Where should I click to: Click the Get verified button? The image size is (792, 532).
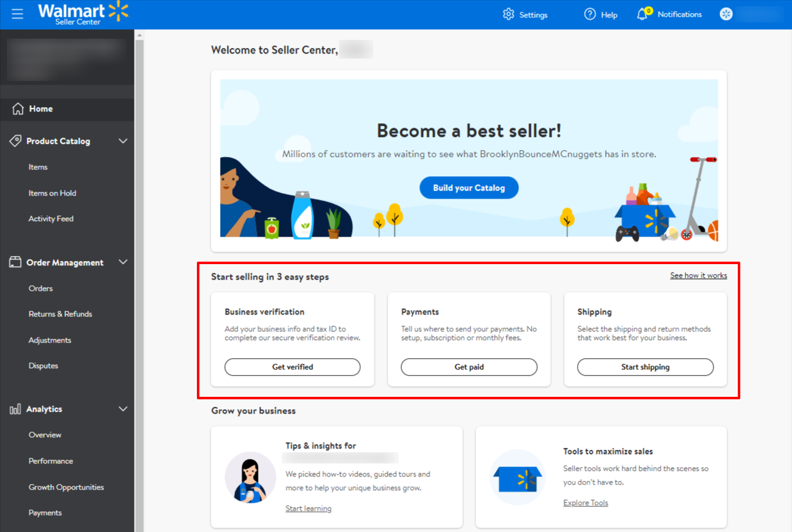pos(292,367)
